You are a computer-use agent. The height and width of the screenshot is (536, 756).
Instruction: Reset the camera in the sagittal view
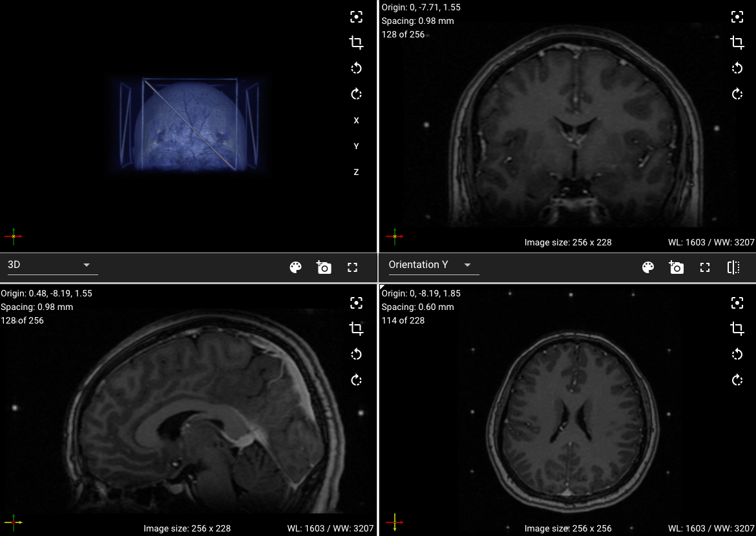pyautogui.click(x=356, y=303)
